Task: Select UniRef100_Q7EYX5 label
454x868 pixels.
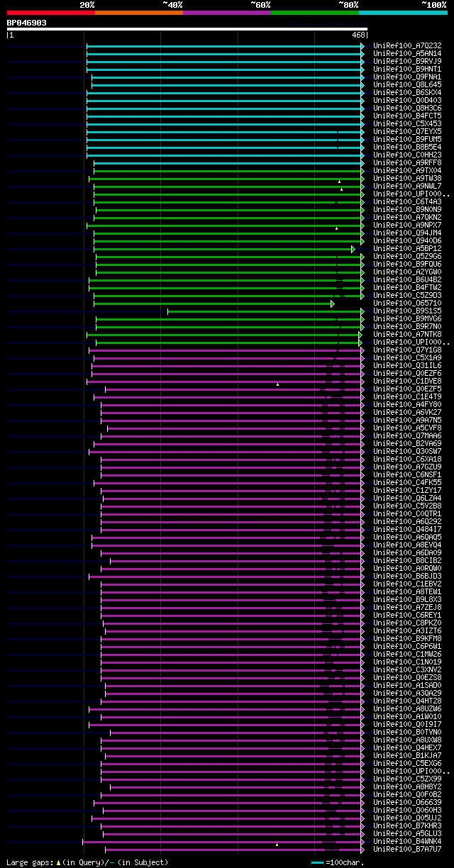Action: [407, 132]
